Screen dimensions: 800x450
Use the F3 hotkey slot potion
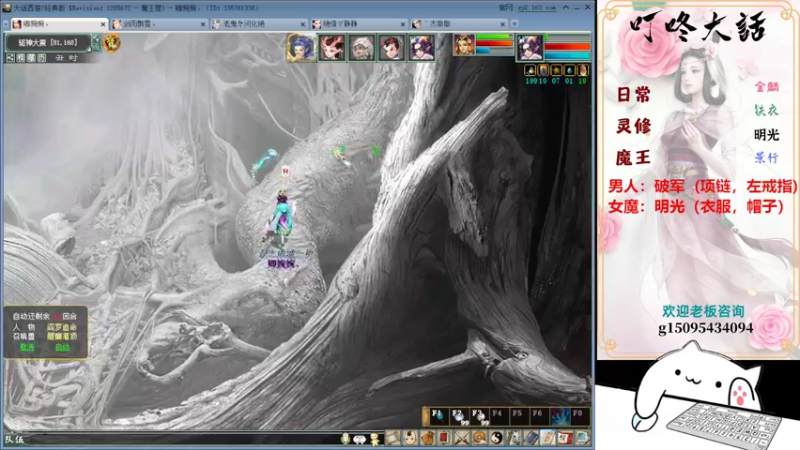click(479, 416)
